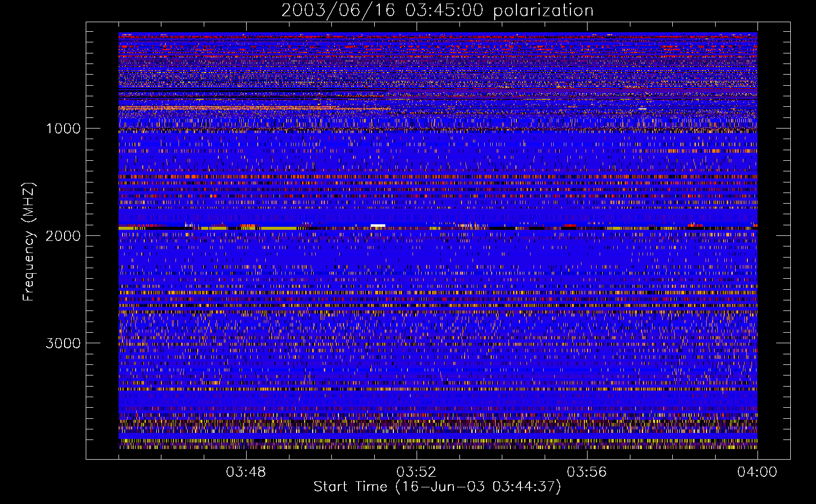The width and height of the screenshot is (816, 504).
Task: Click the white burst marker near 2000 MHz
Action: pyautogui.click(x=378, y=226)
